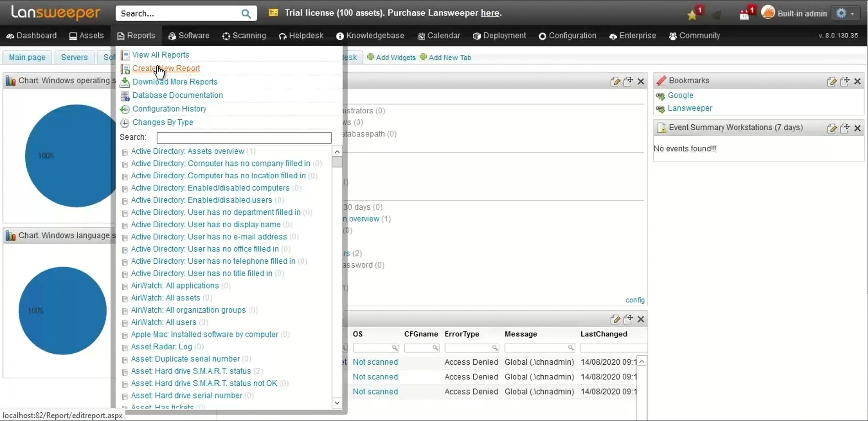Screen dimensions: 868x421
Task: Click the OS column filter field
Action: point(375,348)
